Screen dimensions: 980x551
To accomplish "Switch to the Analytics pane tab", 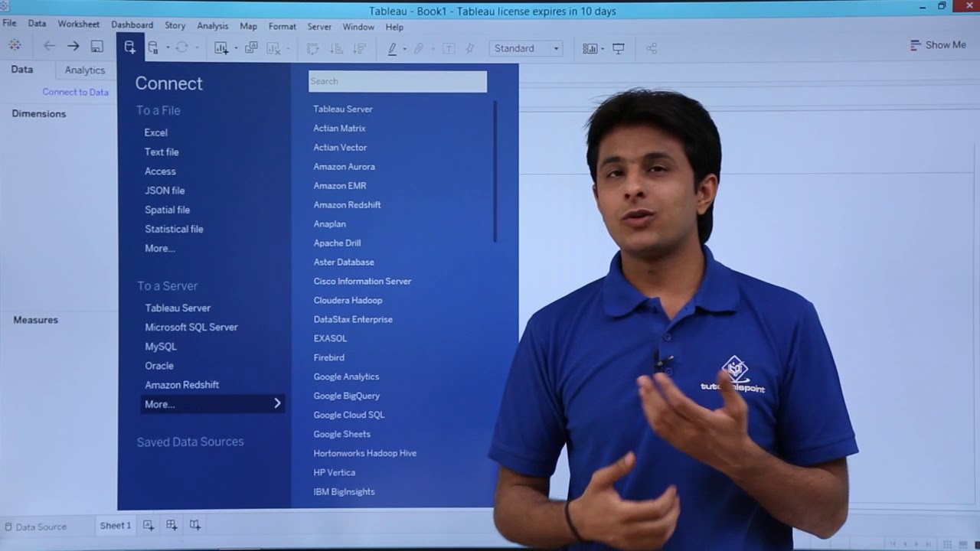I will [85, 70].
